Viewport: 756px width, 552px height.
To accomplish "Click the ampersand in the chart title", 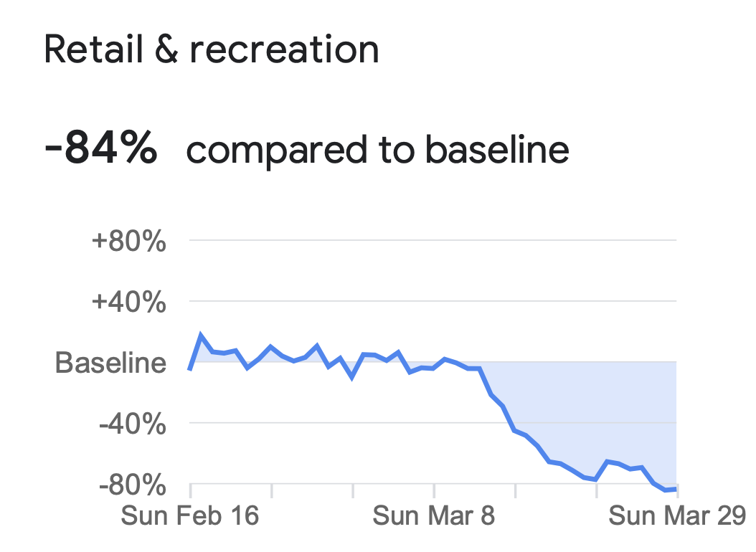I will coord(166,49).
